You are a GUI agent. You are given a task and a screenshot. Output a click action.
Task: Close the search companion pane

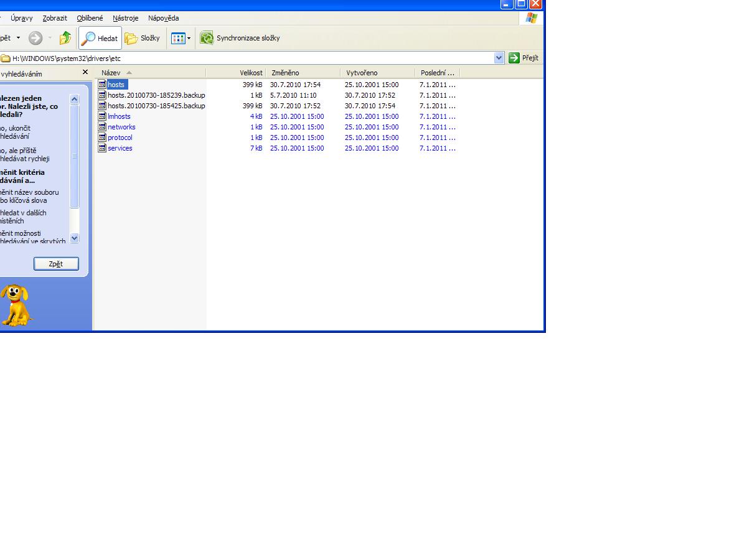click(85, 72)
